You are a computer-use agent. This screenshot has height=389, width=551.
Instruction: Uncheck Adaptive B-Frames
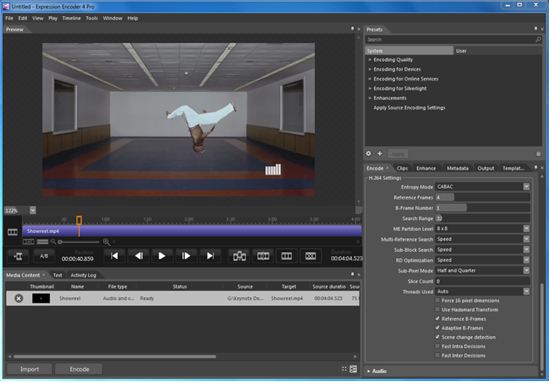(x=437, y=328)
